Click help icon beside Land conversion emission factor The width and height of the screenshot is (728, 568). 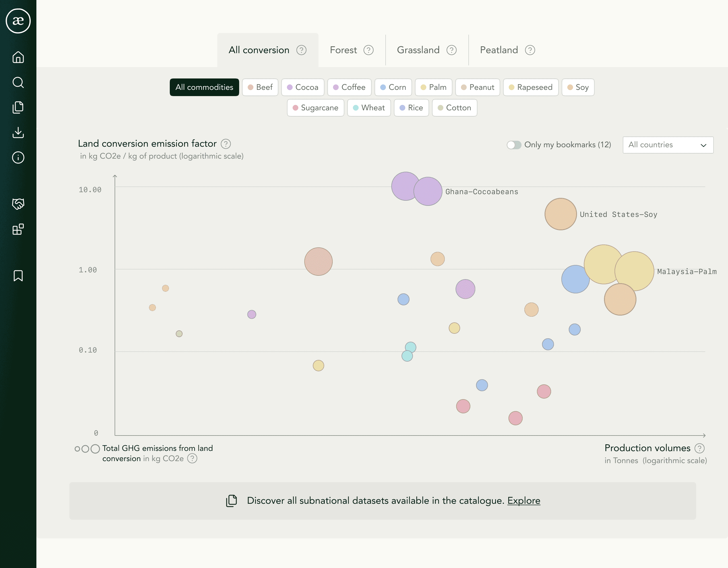[226, 144]
